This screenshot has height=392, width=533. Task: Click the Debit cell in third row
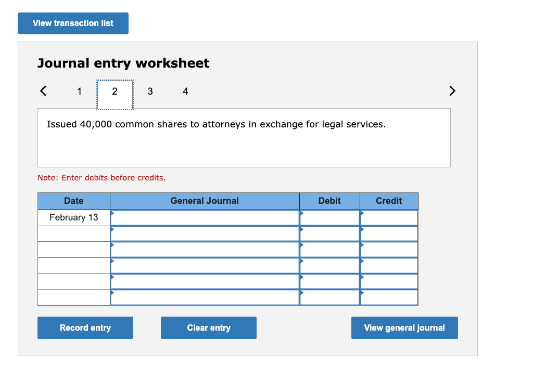(x=329, y=250)
